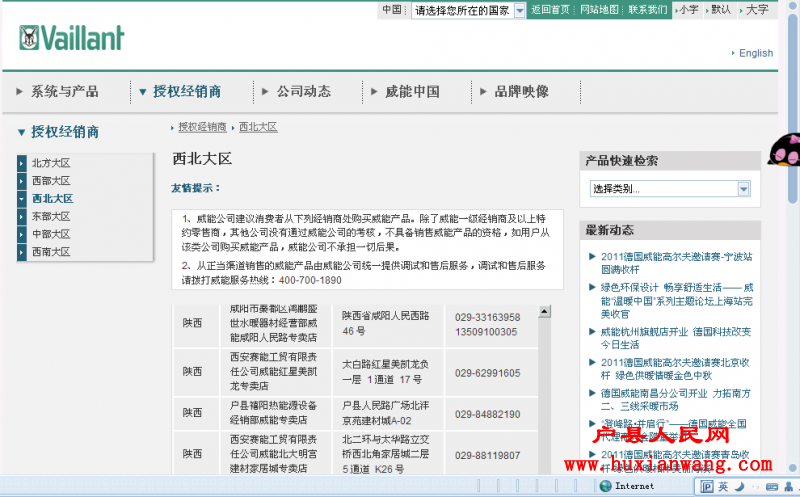This screenshot has height=497, width=800.
Task: Switch site language to English
Action: (756, 53)
